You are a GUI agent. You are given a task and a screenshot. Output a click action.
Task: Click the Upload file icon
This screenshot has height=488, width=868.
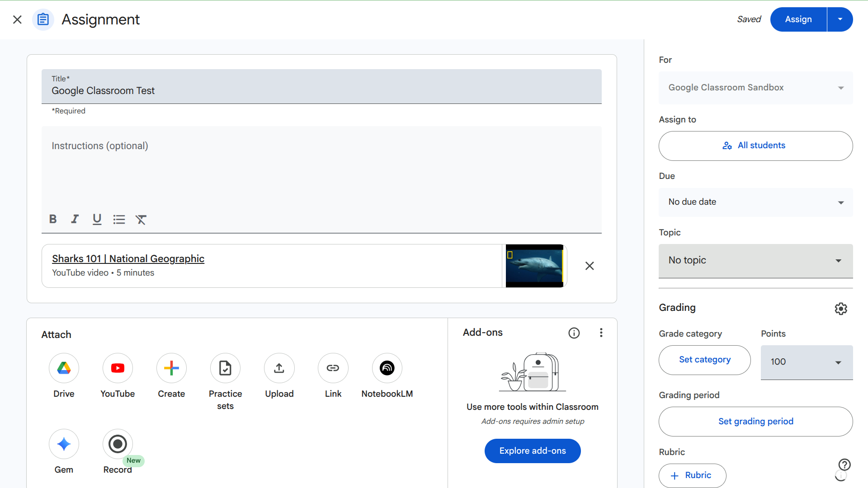coord(279,368)
